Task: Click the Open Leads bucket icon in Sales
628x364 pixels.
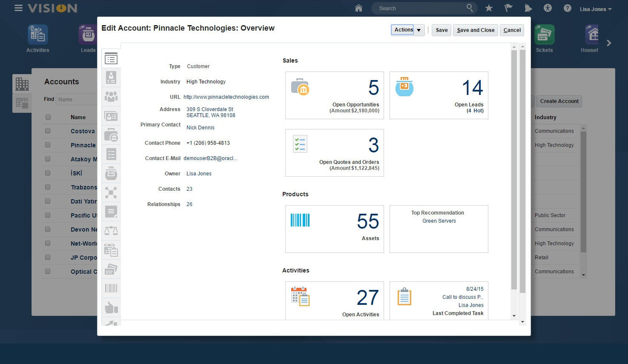Action: 404,86
